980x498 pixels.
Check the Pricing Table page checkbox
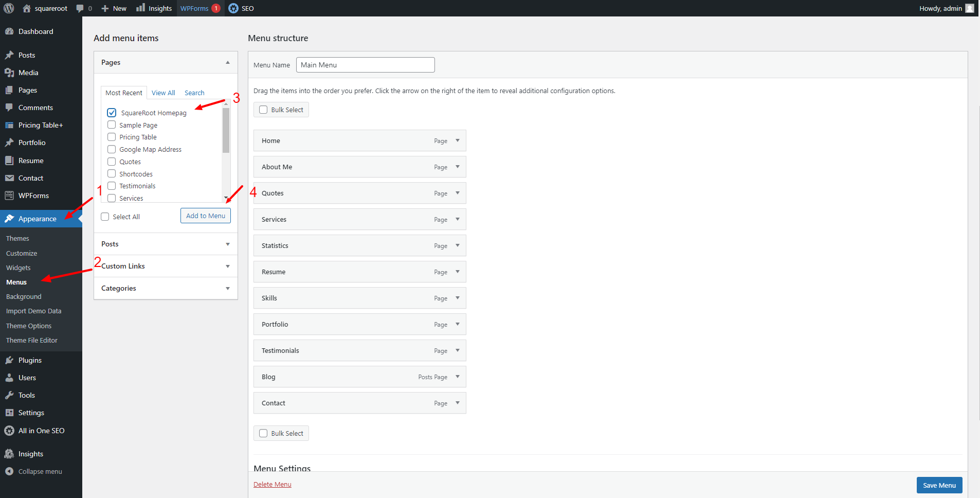click(112, 137)
